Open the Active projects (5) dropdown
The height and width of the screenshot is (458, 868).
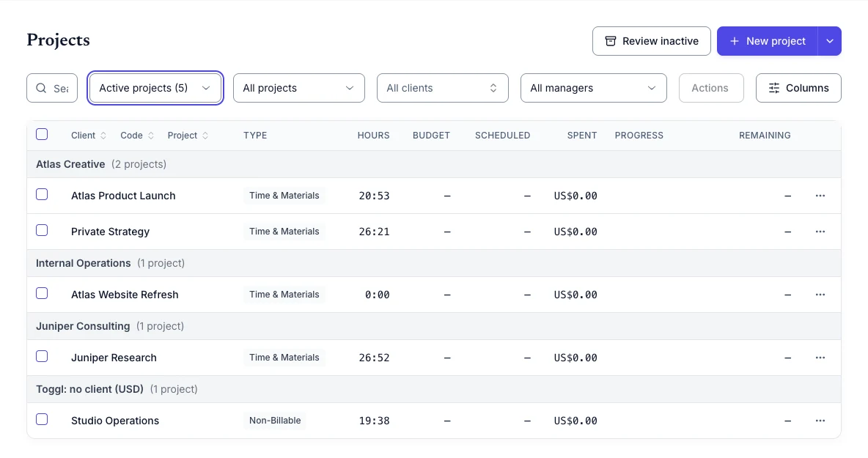coord(155,88)
